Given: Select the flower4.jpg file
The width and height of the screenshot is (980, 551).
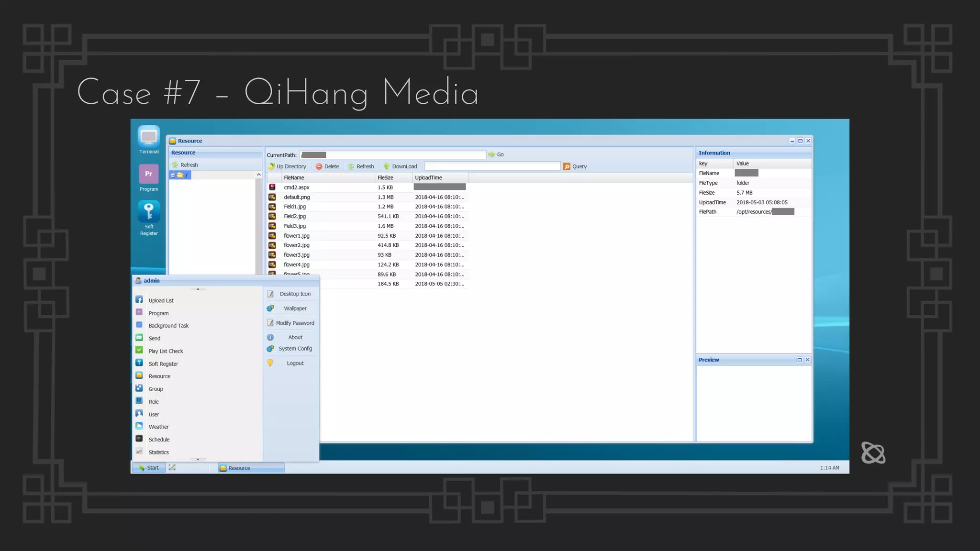Looking at the screenshot, I should 367,264.
